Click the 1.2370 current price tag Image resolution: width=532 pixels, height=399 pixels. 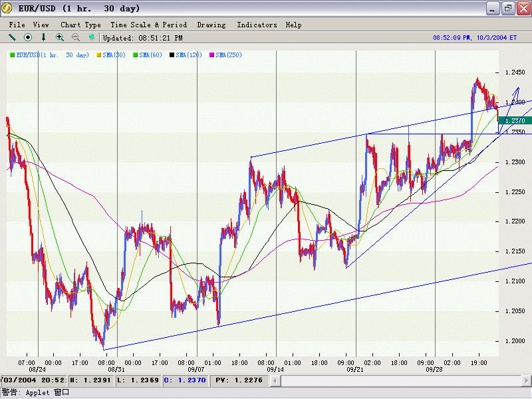pos(515,120)
